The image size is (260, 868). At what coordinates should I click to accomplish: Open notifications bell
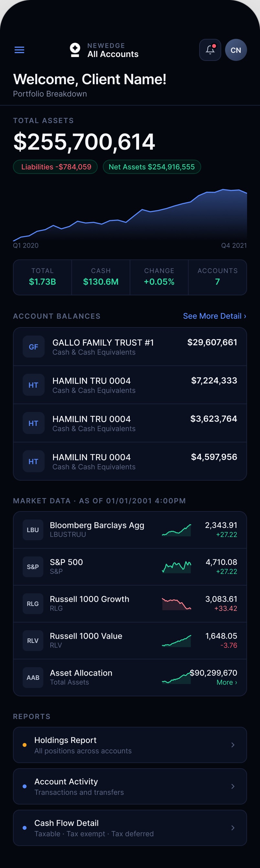[210, 50]
